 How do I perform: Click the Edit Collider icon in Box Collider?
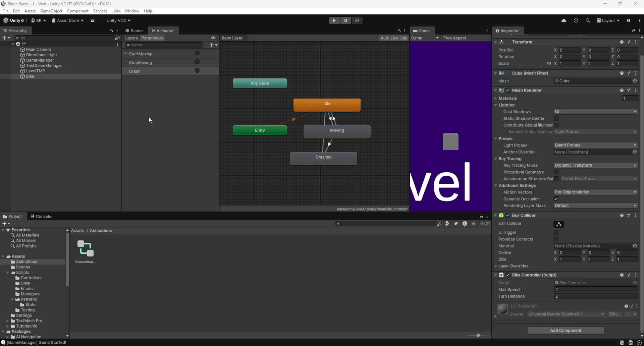(x=559, y=224)
